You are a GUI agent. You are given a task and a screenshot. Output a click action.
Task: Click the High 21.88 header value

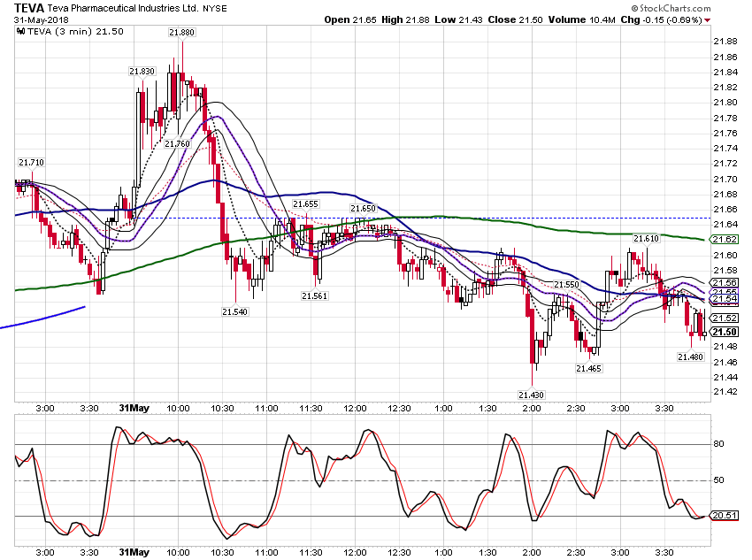point(405,19)
